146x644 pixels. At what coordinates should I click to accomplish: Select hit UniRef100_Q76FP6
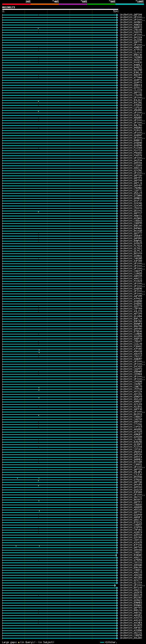pyautogui.click(x=131, y=527)
